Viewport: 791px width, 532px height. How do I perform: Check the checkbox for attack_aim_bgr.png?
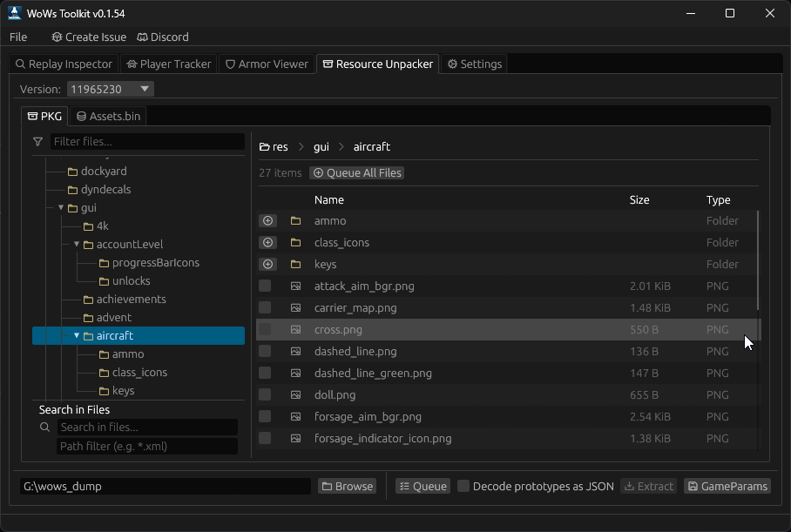pos(267,286)
